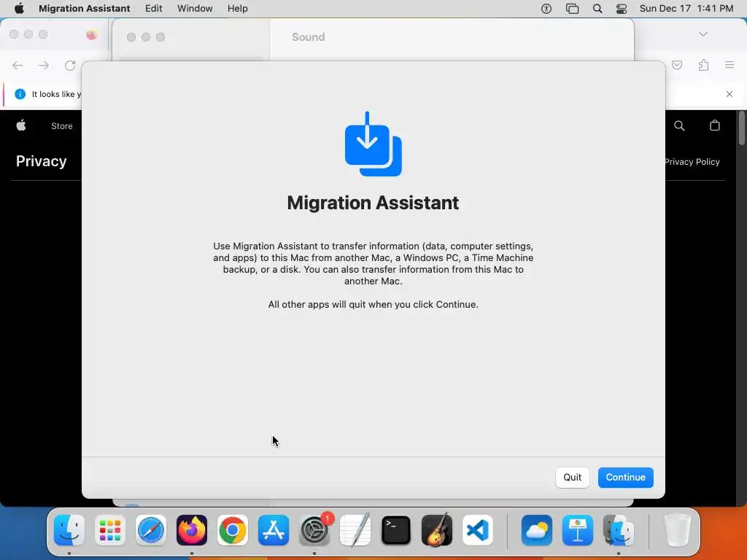Click the Accessibility icon in the menu bar
Screen dimensions: 747x560
pos(546,9)
